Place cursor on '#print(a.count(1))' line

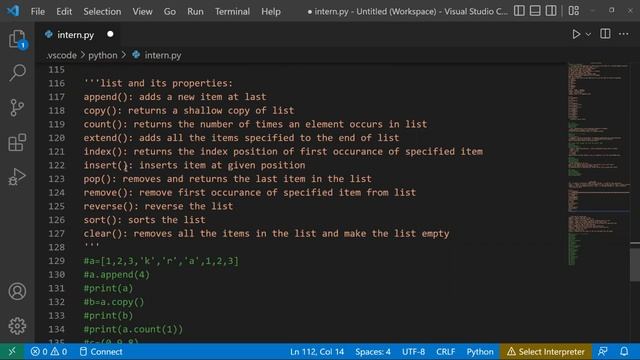click(133, 329)
